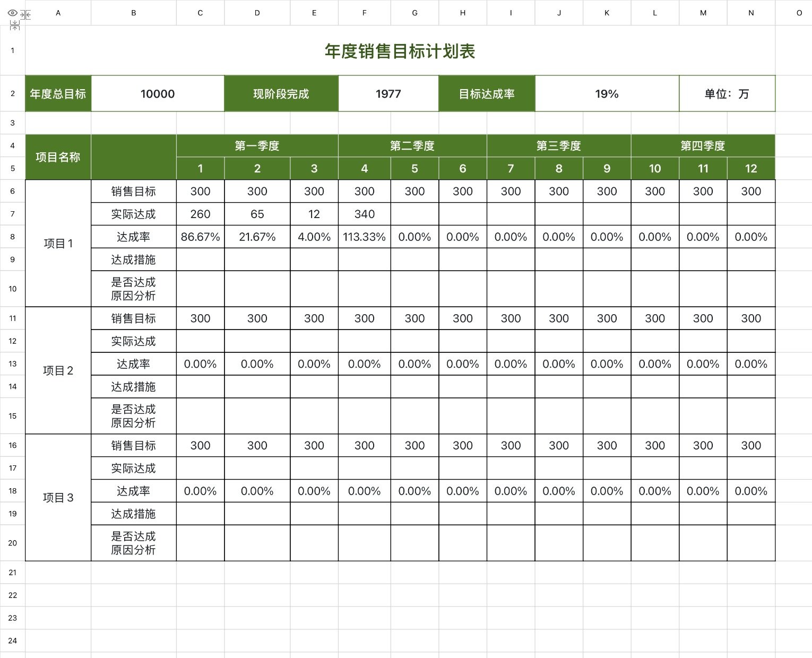Click the 第四季度 header
Viewport: 812px width, 658px height.
(x=703, y=146)
